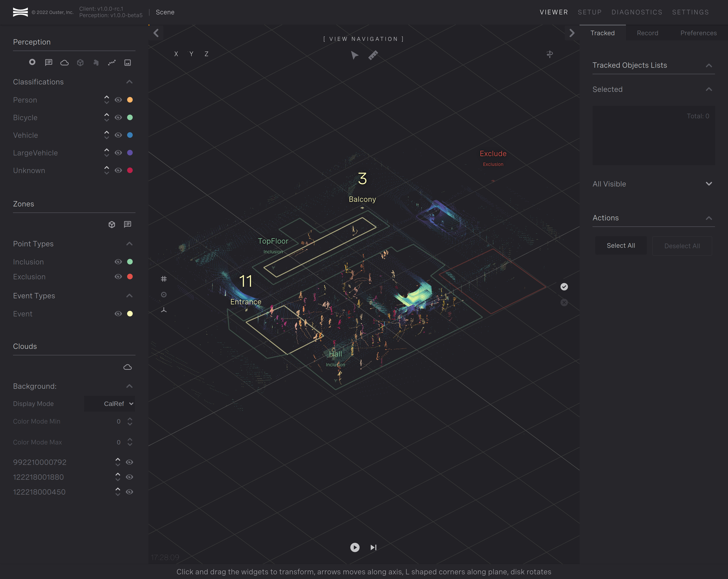Play the scene playback
The height and width of the screenshot is (579, 728).
355,547
